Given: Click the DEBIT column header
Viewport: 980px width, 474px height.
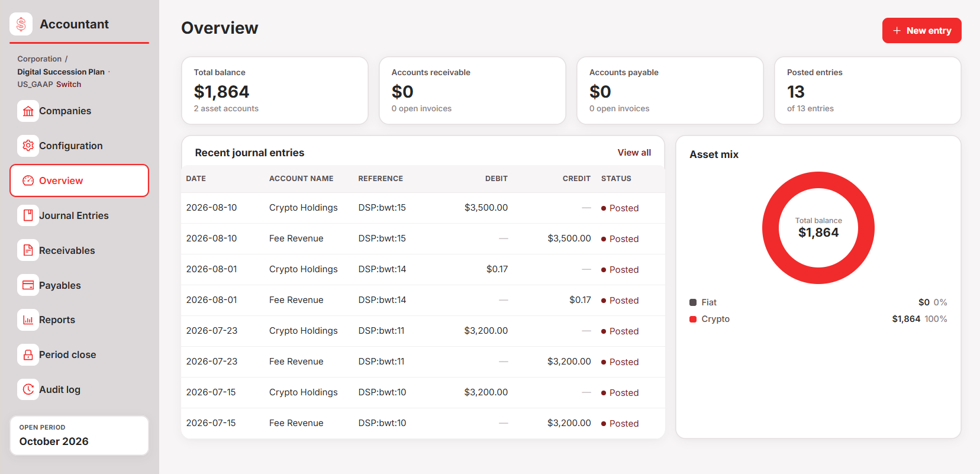Looking at the screenshot, I should coord(497,179).
